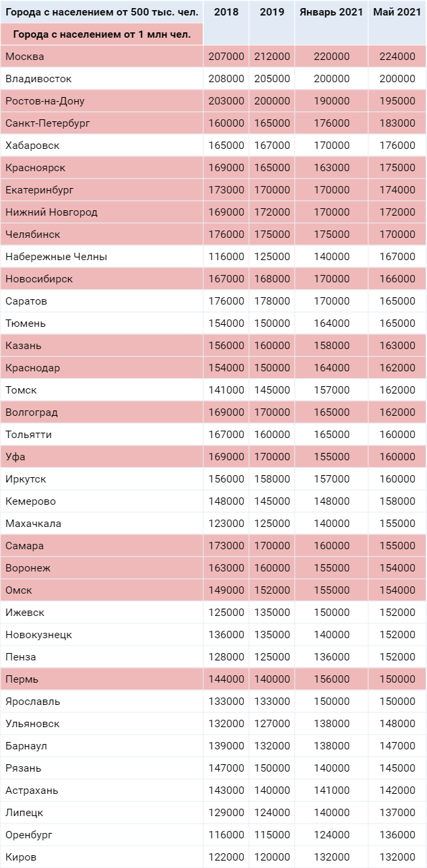Click Ростов-на-Дону's 2018 value 203000
The image size is (427, 868).
(226, 101)
